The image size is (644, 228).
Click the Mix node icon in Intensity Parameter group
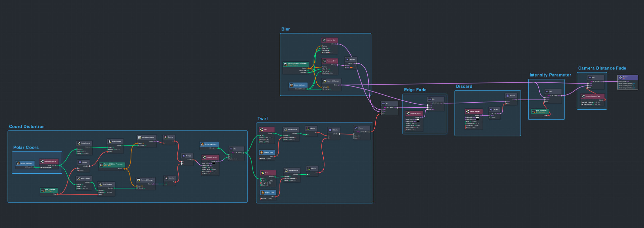tap(547, 92)
